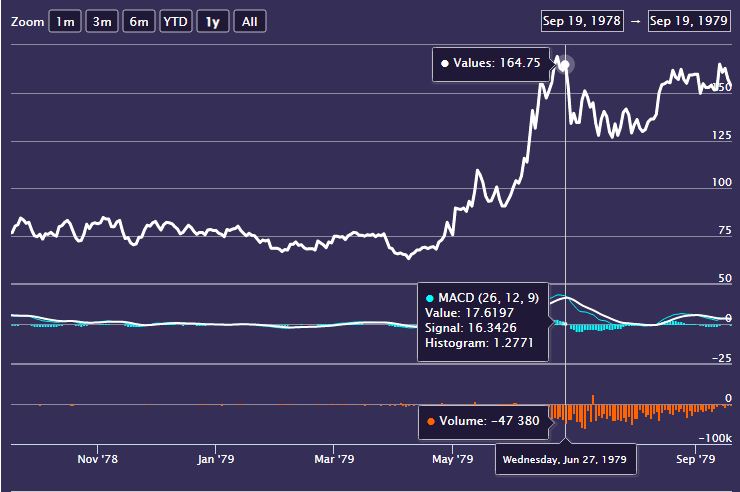Click the -100k volume axis label
This screenshot has height=492, width=740.
point(716,439)
